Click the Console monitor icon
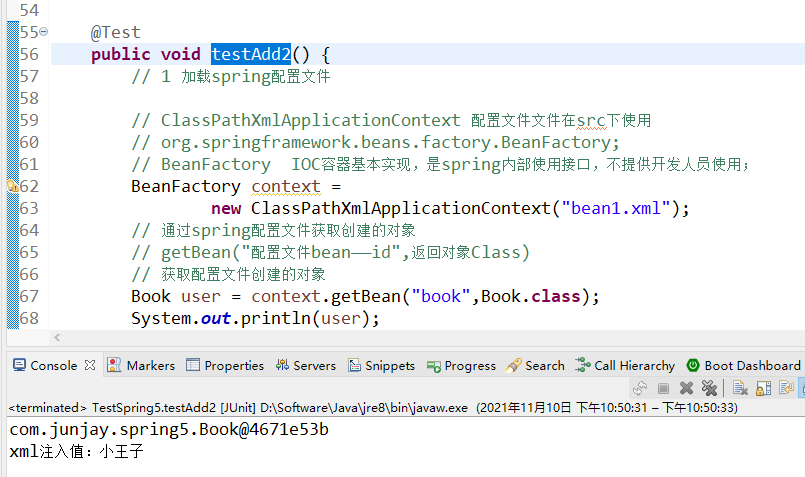The width and height of the screenshot is (805, 477). tap(20, 365)
